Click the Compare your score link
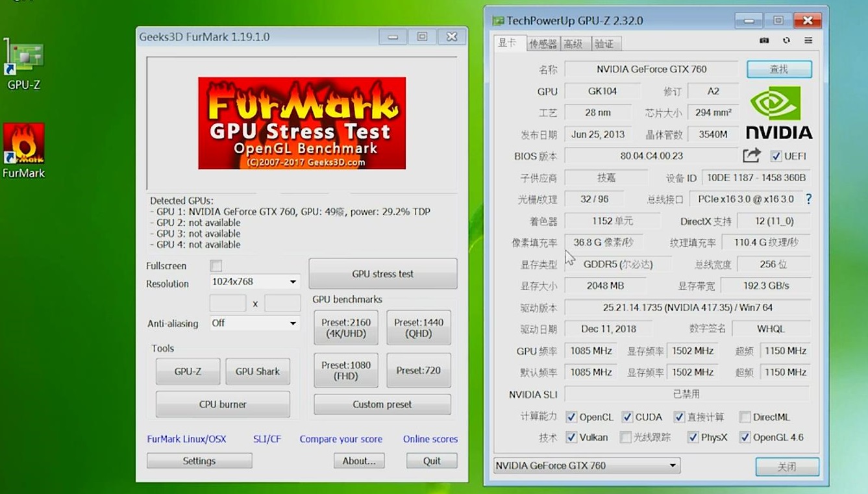This screenshot has height=494, width=868. (x=341, y=439)
